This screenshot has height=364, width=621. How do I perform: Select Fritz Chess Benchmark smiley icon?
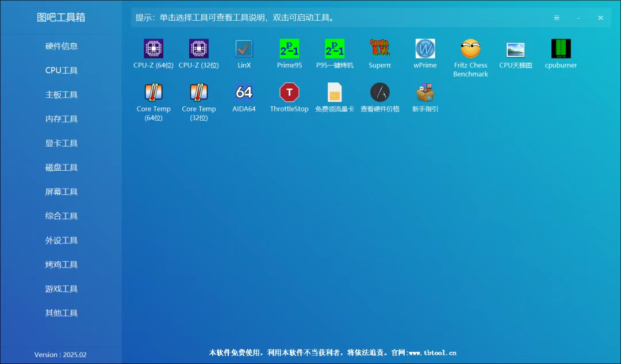pyautogui.click(x=470, y=49)
